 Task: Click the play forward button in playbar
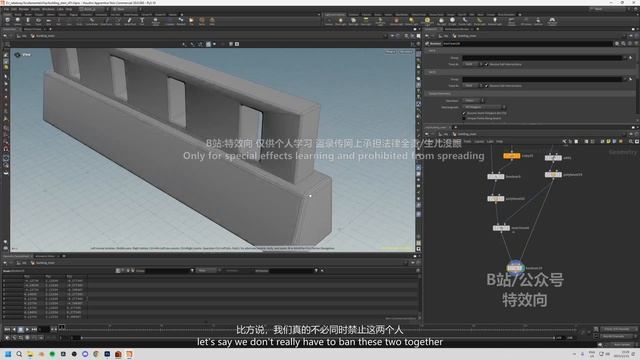(x=27, y=329)
